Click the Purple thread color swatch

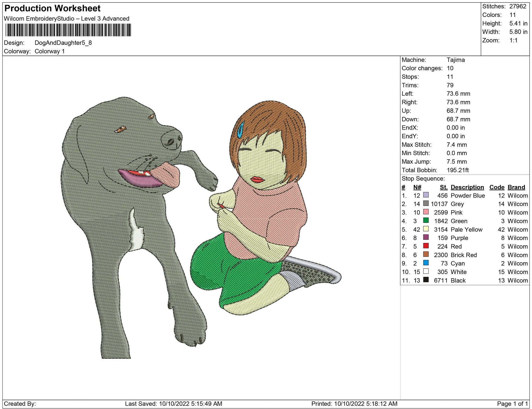click(x=426, y=237)
